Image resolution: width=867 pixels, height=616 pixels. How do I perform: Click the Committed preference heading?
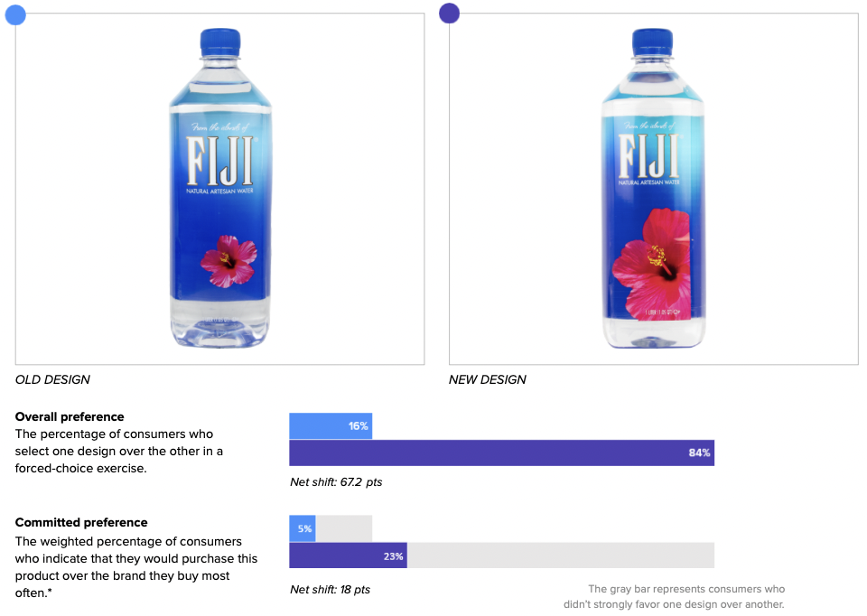[81, 523]
